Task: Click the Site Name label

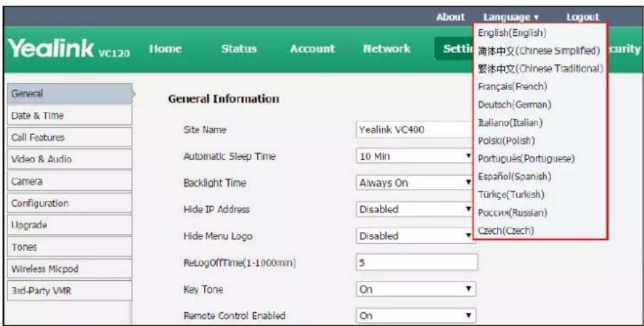Action: pos(204,130)
